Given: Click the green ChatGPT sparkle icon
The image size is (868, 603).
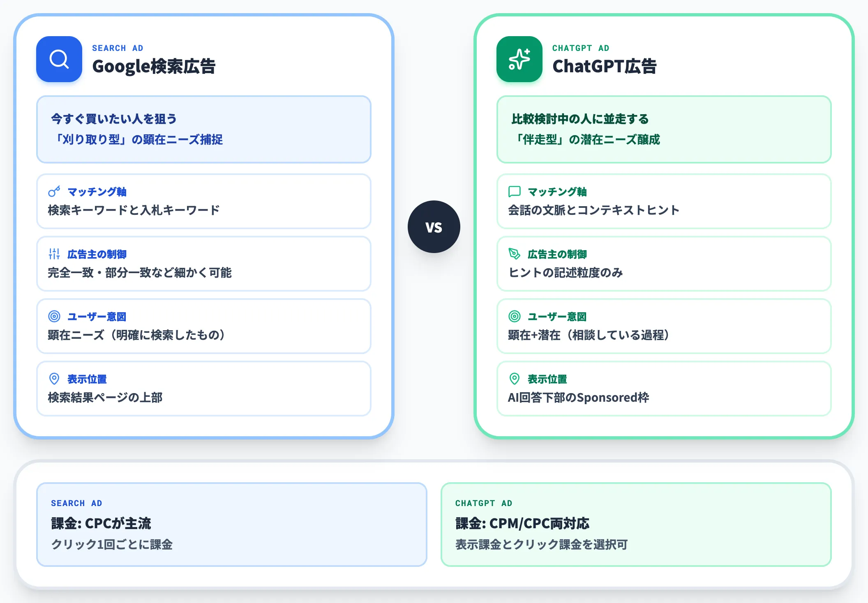Looking at the screenshot, I should point(519,59).
